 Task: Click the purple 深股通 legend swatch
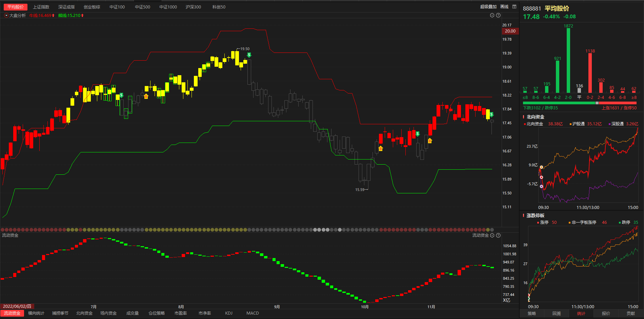click(609, 124)
